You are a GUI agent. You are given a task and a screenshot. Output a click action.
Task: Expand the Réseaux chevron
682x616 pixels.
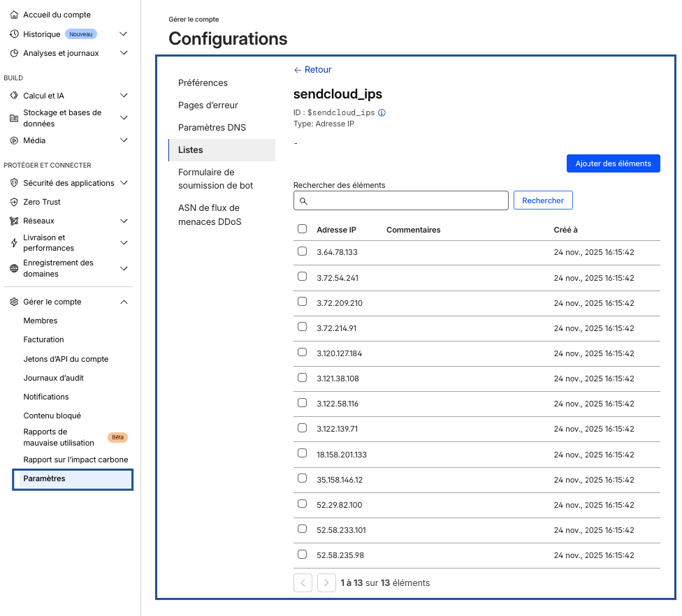pyautogui.click(x=124, y=221)
